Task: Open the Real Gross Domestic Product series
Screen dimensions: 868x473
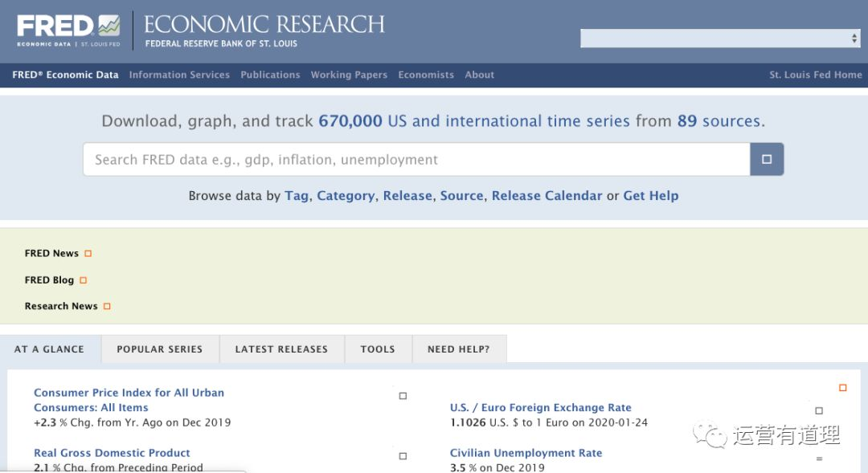Action: 112,453
